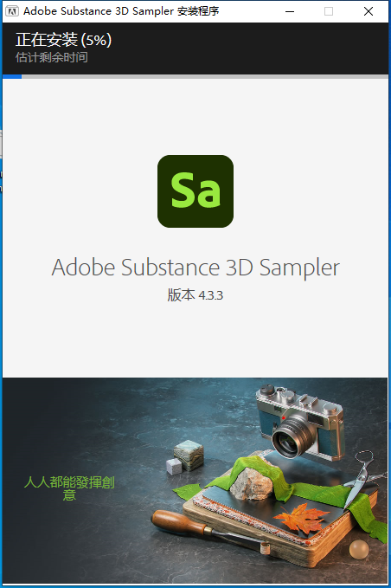
Task: Click the orange maple leaf in banner
Action: coord(302,518)
